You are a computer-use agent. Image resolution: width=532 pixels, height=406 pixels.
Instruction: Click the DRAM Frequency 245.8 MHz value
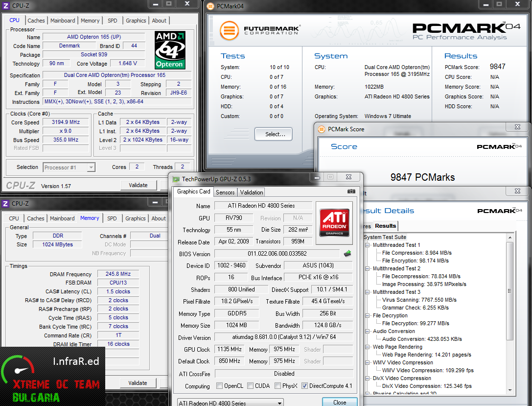pos(118,274)
